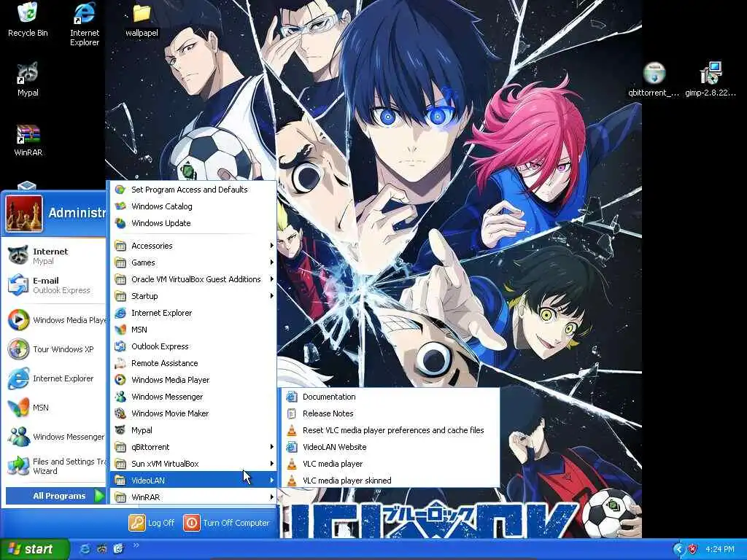Open Windows Catalog
This screenshot has height=560, width=747.
click(193, 206)
